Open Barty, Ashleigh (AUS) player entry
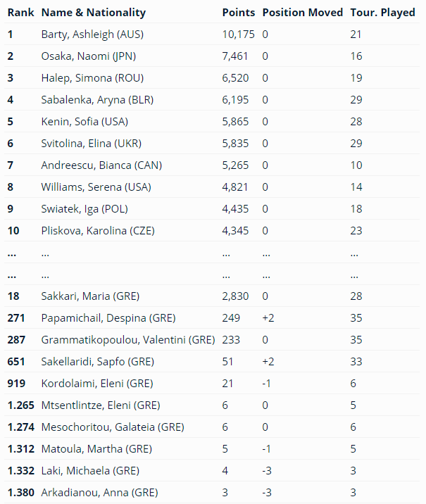 coord(93,34)
